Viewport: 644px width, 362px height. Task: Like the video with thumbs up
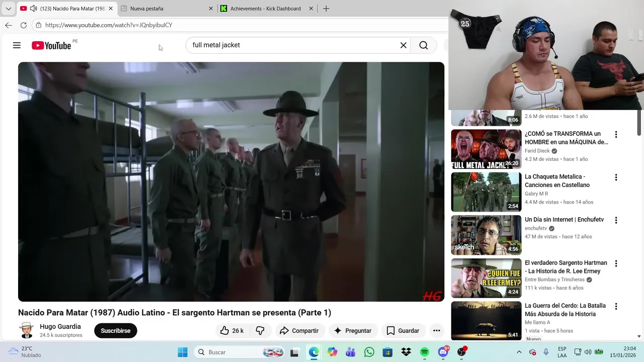(232, 330)
